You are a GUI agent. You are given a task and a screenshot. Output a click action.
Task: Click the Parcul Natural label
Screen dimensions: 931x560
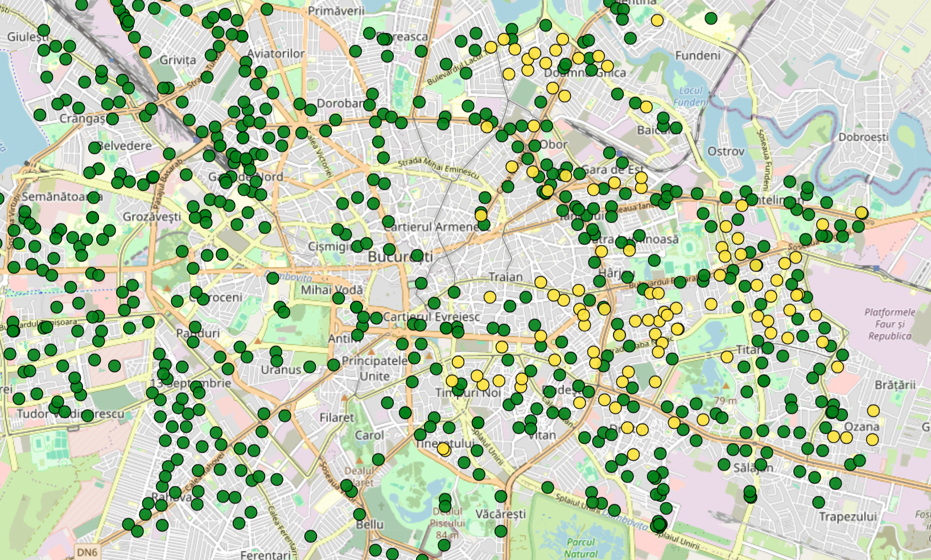tap(580, 547)
